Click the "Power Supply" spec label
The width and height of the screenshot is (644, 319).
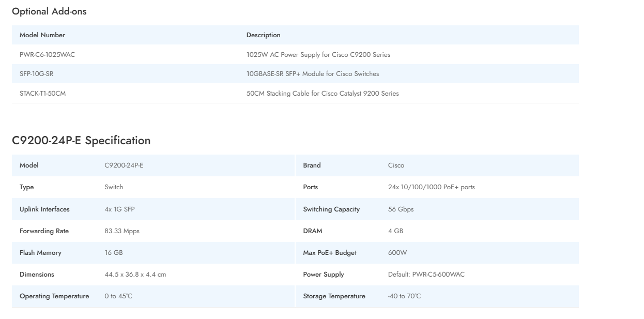(x=324, y=275)
